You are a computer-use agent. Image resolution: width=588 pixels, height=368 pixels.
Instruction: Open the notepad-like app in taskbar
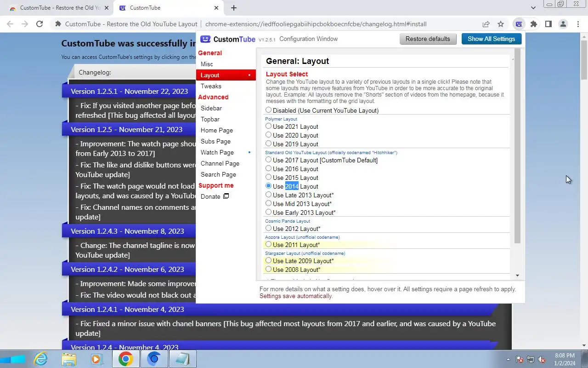click(182, 359)
